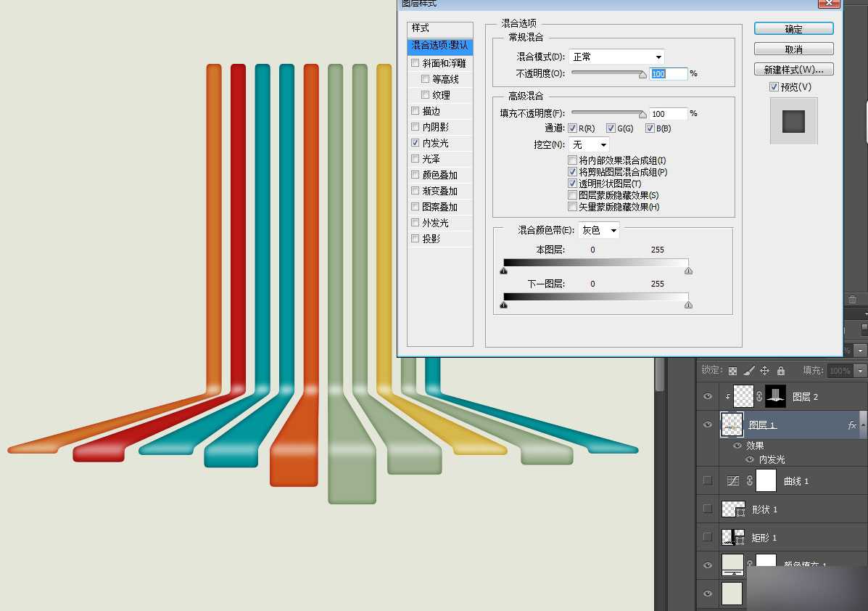Check 矢量蒙版隐藏效果 option

point(572,207)
